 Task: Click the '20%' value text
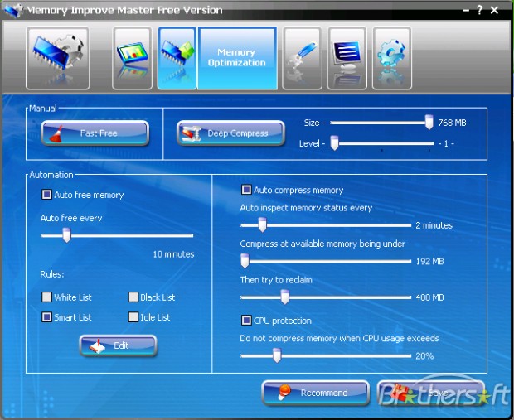click(x=424, y=356)
